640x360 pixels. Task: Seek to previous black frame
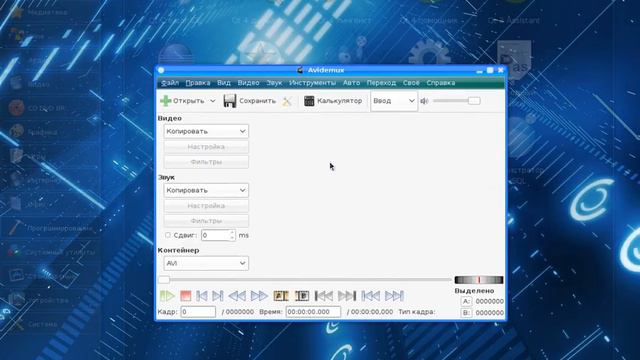click(x=324, y=296)
